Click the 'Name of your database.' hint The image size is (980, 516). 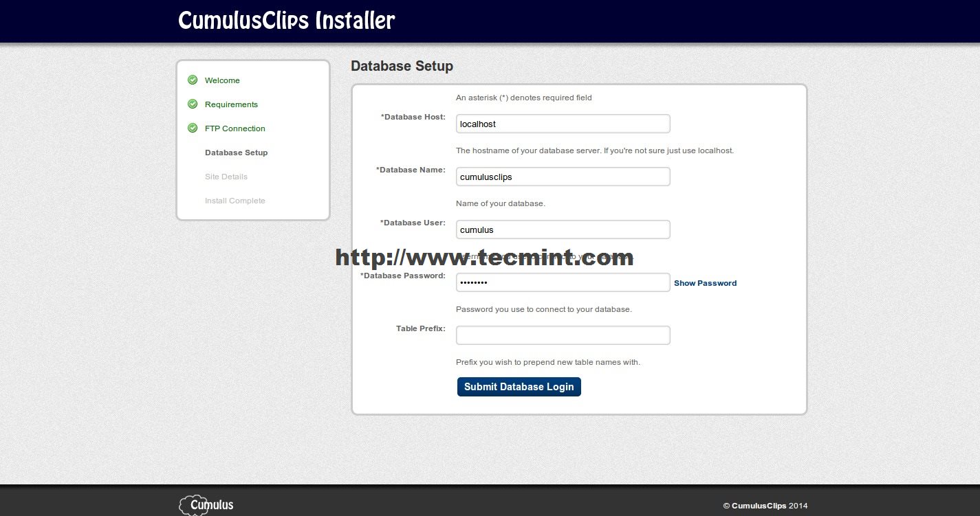tap(500, 203)
